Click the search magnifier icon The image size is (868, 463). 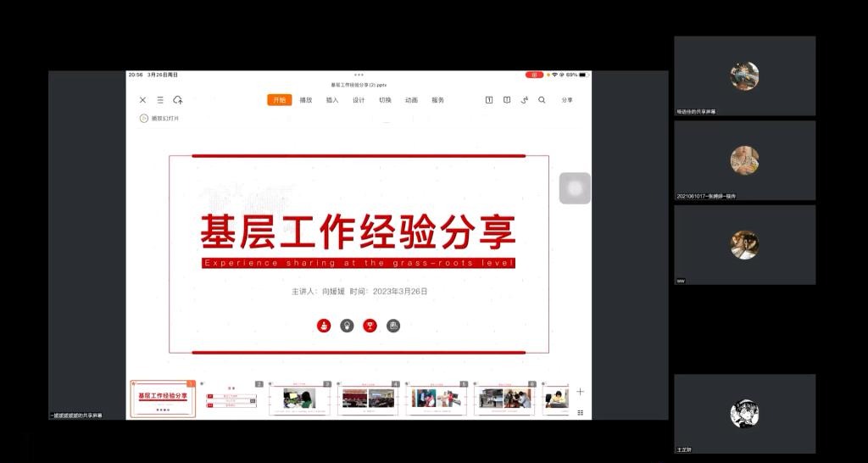tap(542, 100)
